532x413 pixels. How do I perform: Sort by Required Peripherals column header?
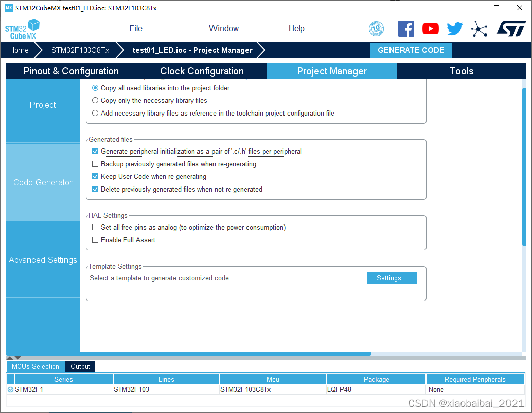[x=475, y=379]
